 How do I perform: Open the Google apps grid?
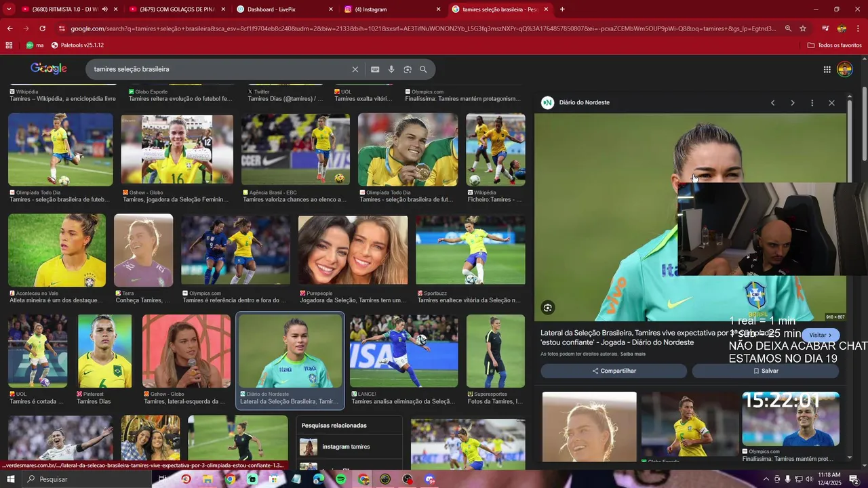827,69
